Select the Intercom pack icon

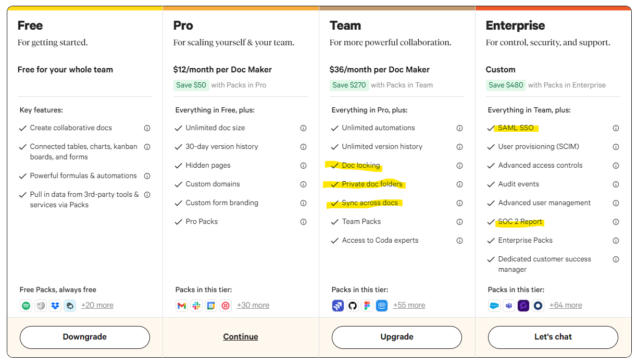coord(382,306)
